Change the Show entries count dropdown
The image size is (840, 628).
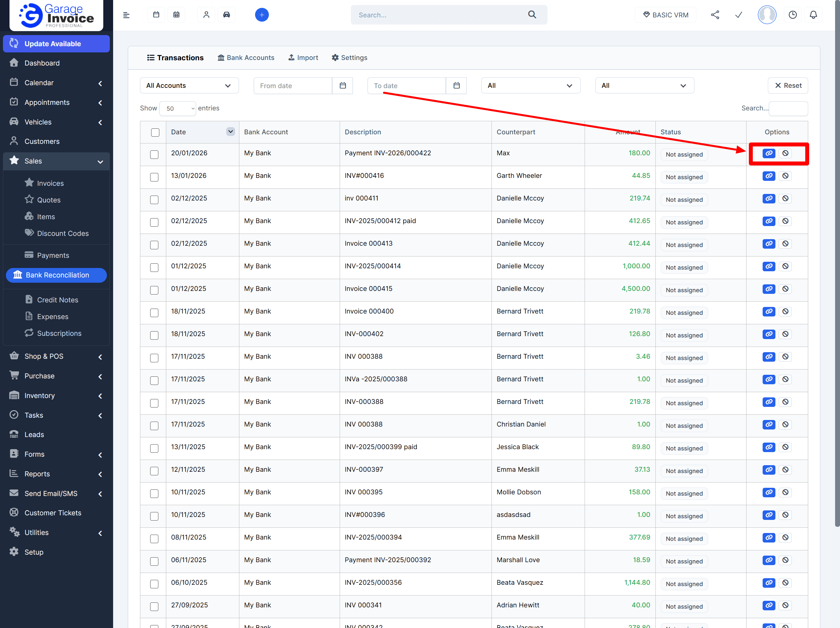(178, 108)
